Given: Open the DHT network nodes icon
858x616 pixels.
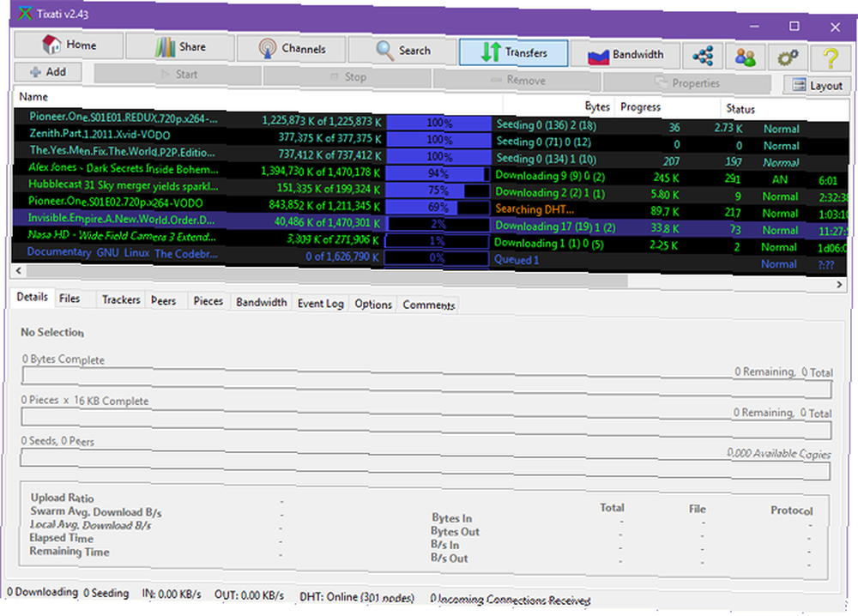Looking at the screenshot, I should pyautogui.click(x=703, y=56).
